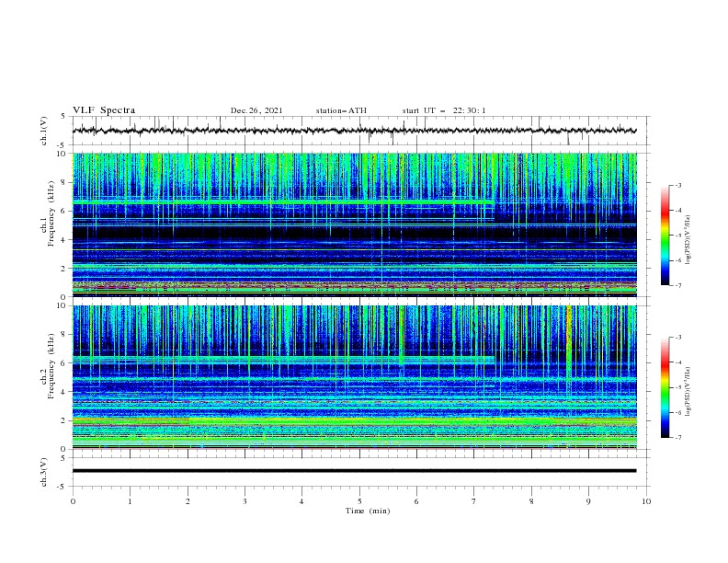Screen dimensions: 728x563
Task: Click the log(PSD) label beside ch.2 colorbar
Action: pos(689,392)
